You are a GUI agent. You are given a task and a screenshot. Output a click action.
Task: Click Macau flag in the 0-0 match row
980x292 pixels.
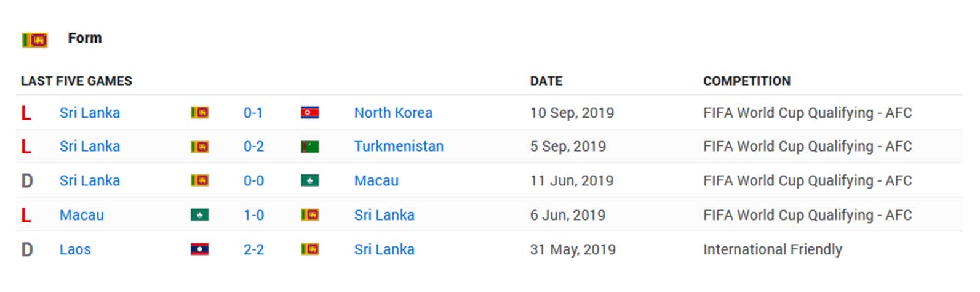(310, 180)
